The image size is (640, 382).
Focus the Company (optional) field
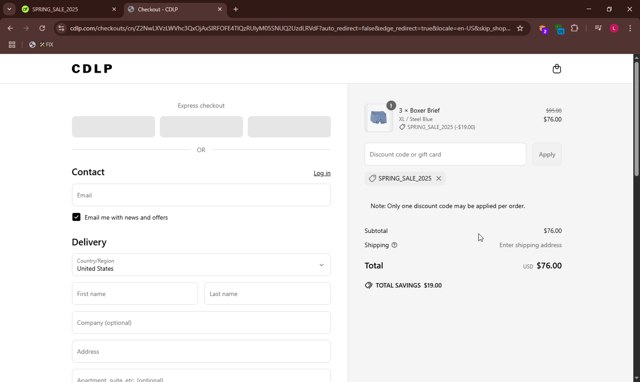[x=201, y=322]
